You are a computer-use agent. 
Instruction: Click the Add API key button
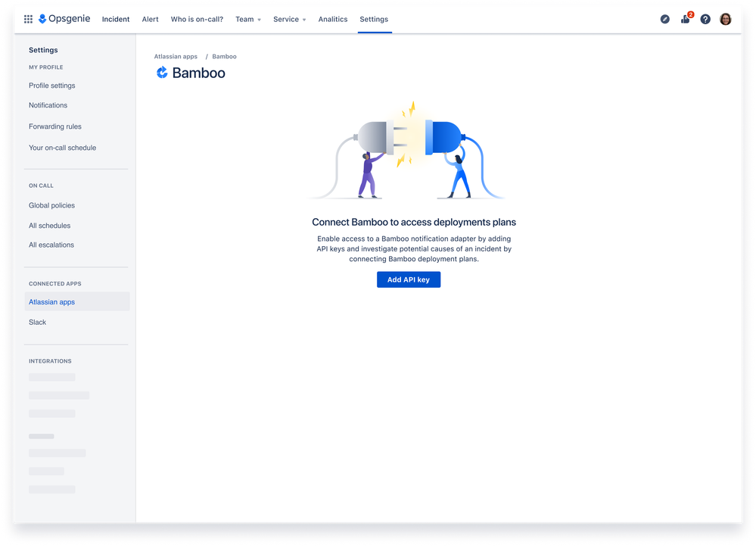coord(409,279)
